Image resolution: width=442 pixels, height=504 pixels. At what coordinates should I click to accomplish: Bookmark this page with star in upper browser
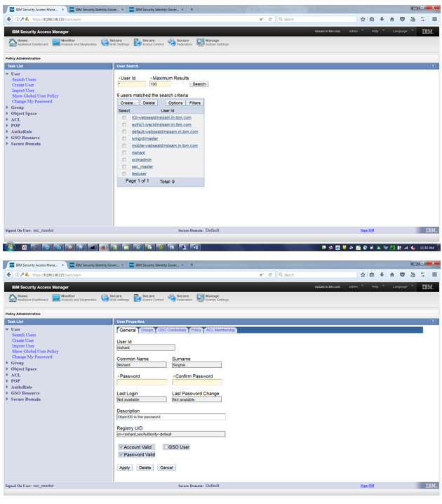[x=363, y=19]
